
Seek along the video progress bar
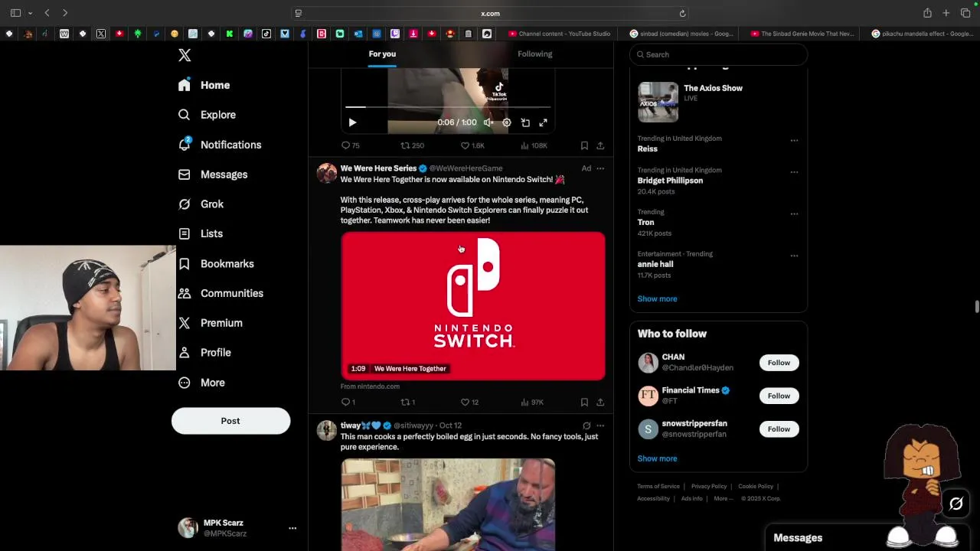(x=448, y=107)
